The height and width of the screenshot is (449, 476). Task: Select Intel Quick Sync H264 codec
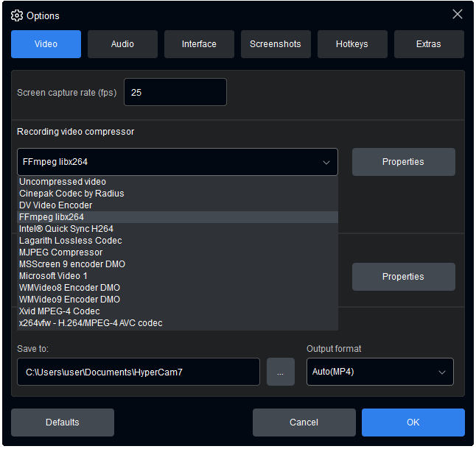[66, 229]
